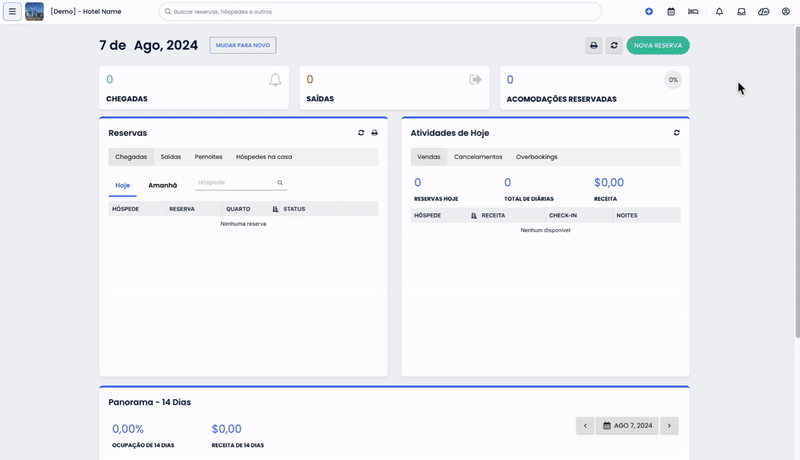
Task: Click the bed accommodations icon
Action: click(693, 12)
